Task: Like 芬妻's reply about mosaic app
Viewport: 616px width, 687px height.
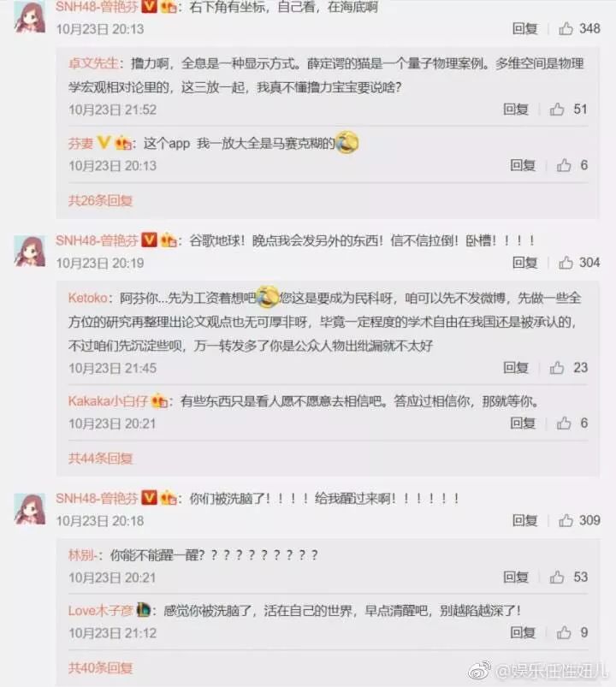Action: click(x=564, y=165)
